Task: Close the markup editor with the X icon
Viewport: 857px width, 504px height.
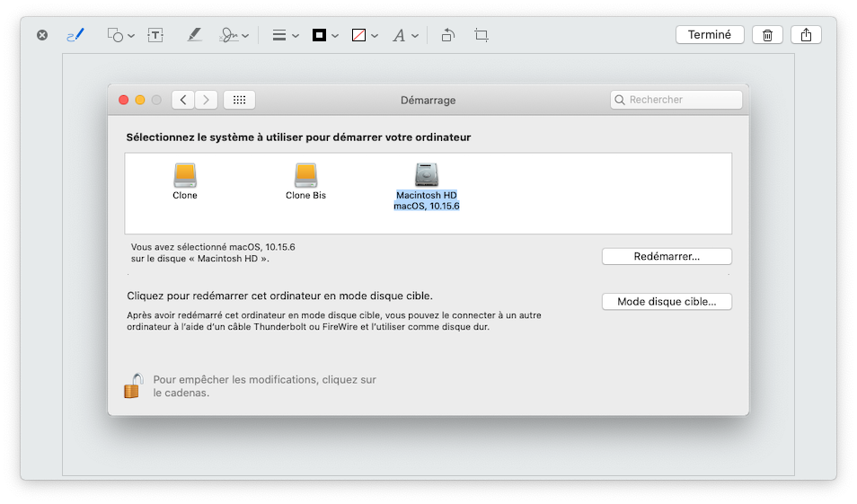Action: tap(42, 35)
